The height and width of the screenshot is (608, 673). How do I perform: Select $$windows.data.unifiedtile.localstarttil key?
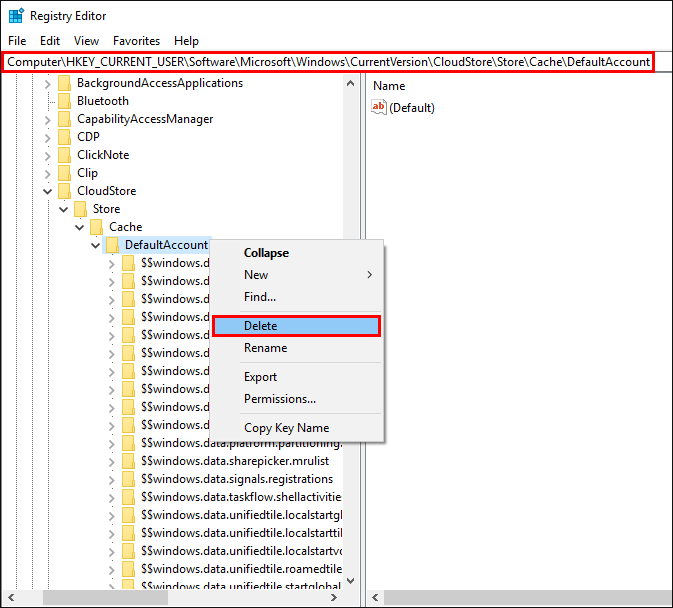tap(242, 533)
